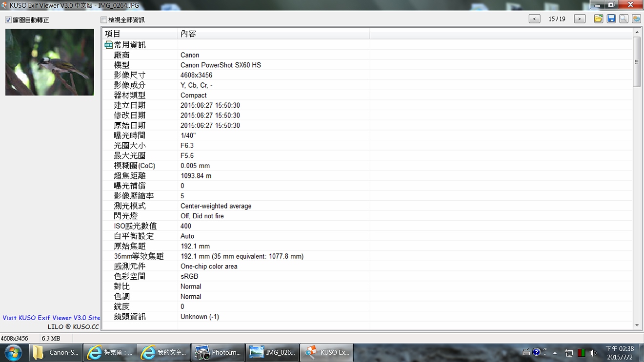This screenshot has height=362, width=644.
Task: Click the blue help question mark tray icon
Action: tap(537, 352)
